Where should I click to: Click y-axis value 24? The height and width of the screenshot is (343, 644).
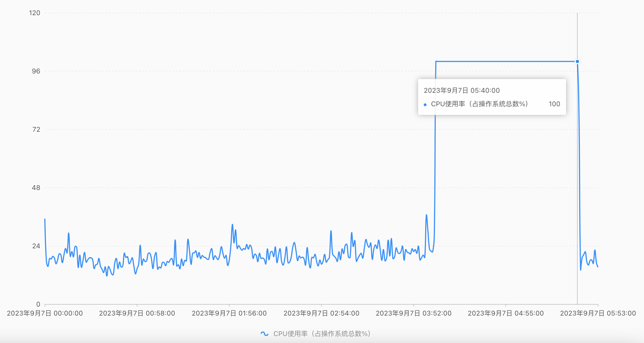[36, 246]
